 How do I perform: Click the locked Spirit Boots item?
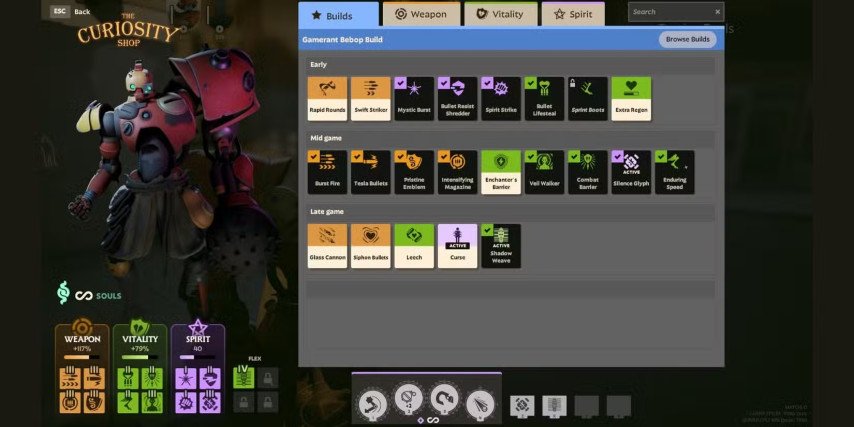(x=588, y=99)
